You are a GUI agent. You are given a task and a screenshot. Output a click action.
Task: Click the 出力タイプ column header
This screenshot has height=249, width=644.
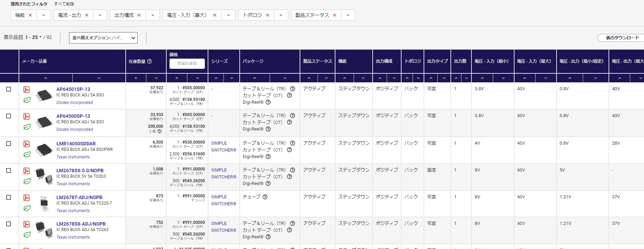(x=437, y=61)
